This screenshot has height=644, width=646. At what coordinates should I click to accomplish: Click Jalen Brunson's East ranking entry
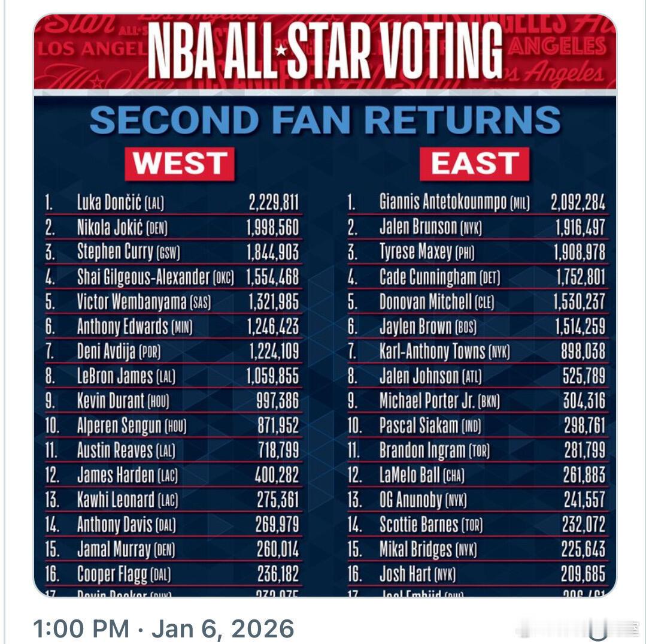tap(430, 228)
